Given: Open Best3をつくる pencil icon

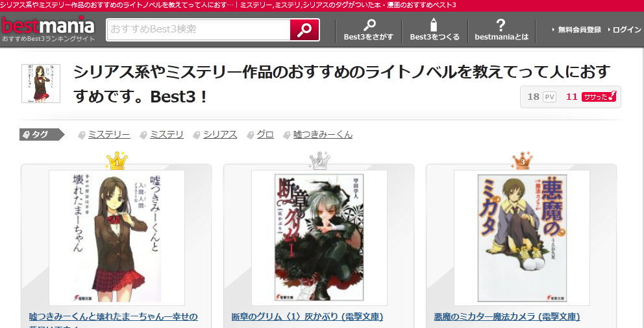Looking at the screenshot, I should tap(434, 25).
